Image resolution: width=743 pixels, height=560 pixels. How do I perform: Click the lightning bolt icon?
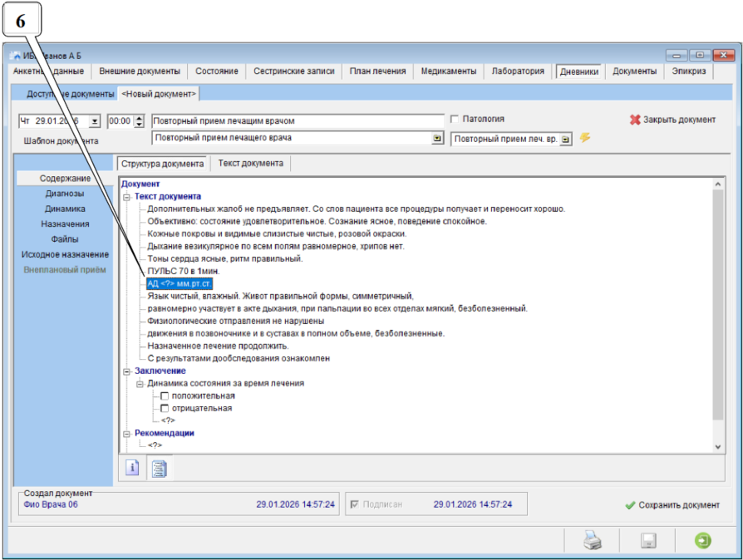pos(585,138)
